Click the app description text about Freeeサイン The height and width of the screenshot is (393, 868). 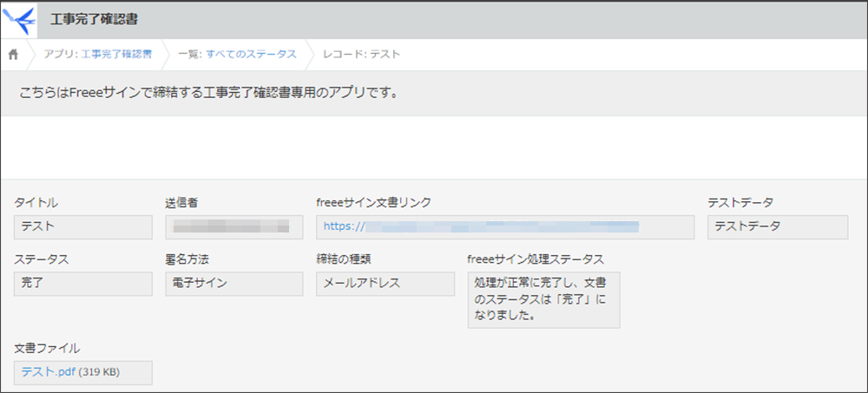pos(208,93)
